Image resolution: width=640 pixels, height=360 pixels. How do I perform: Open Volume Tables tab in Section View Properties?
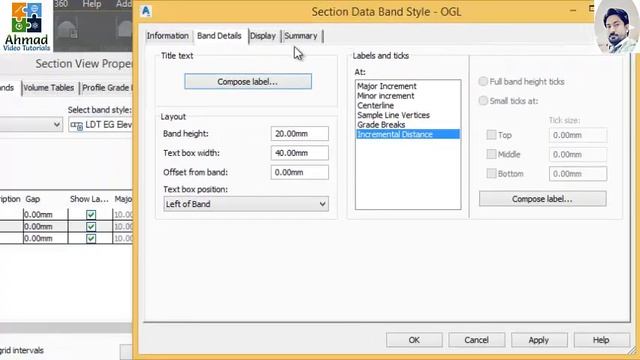click(x=49, y=88)
